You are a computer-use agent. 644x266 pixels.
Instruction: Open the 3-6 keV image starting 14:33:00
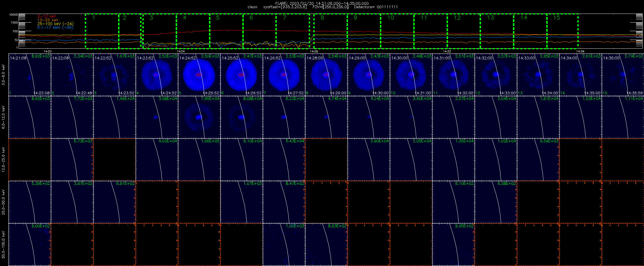(538, 75)
